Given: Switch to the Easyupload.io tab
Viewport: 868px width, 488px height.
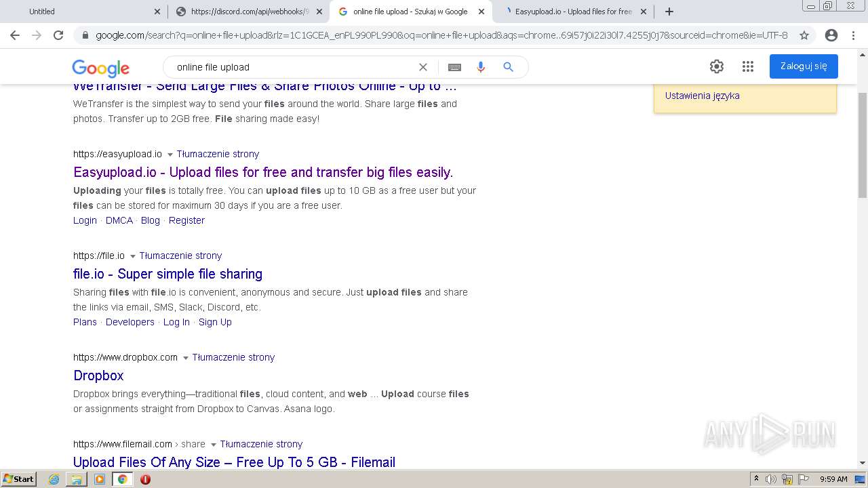Looking at the screenshot, I should click(x=572, y=12).
